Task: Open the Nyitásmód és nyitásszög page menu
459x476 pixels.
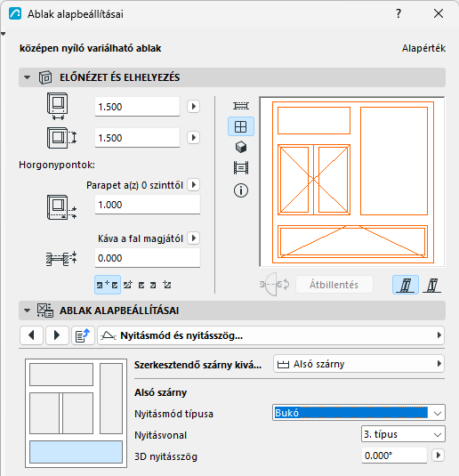Action: coord(270,335)
